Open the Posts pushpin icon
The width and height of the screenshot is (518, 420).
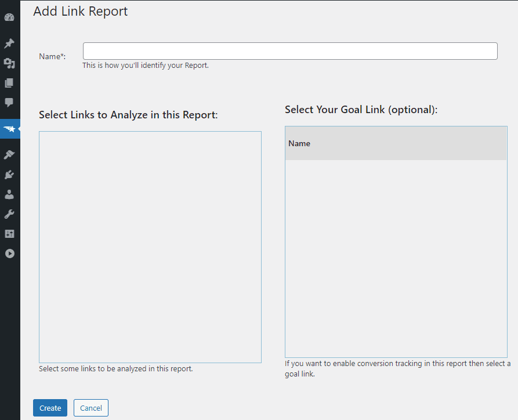point(9,44)
